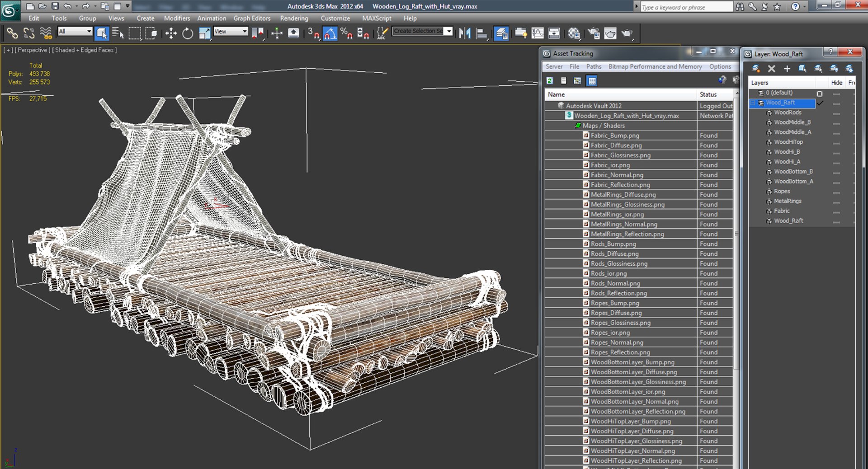Delete highlighted layer with X icon

pos(771,69)
